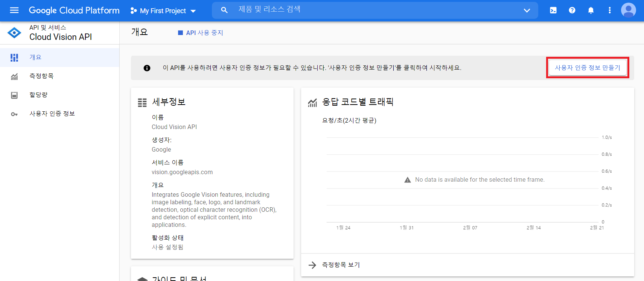Click the 세부정보 list icon
The width and height of the screenshot is (644, 281).
point(142,103)
